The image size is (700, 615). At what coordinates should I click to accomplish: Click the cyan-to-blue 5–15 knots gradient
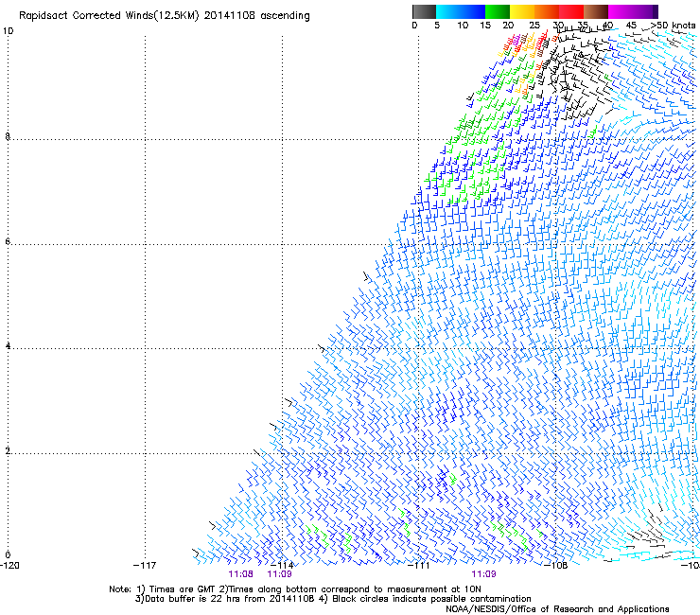(x=461, y=11)
